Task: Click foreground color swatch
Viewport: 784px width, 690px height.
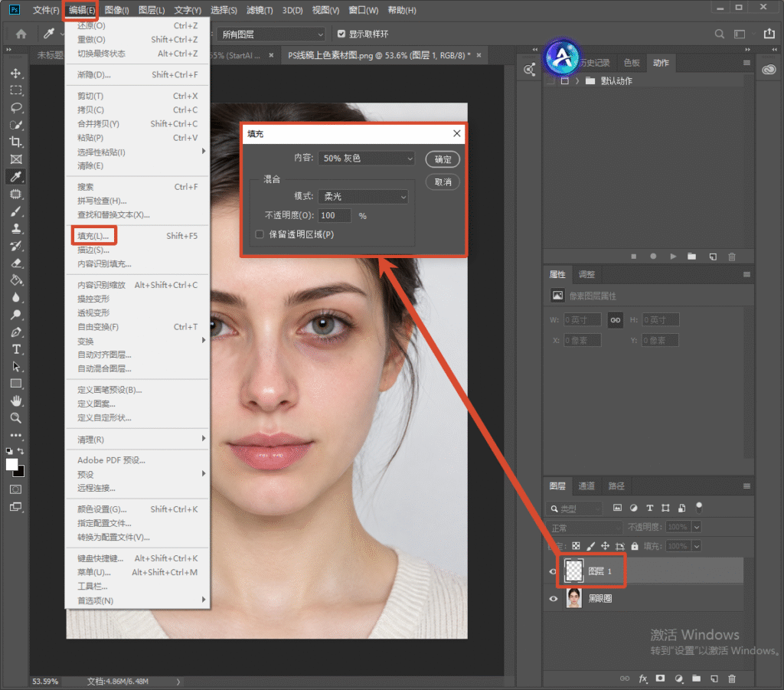Action: point(11,464)
